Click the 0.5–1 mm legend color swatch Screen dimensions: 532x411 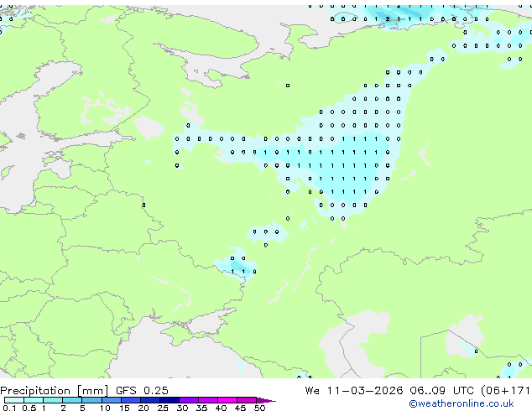[x=34, y=400]
